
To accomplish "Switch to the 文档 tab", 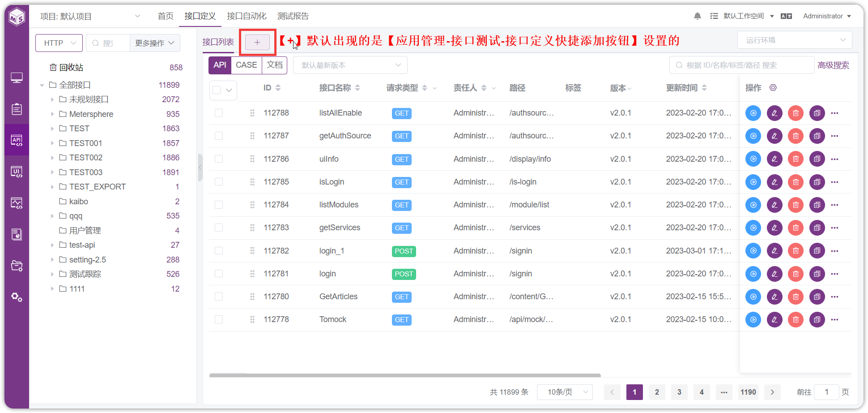I will click(275, 65).
